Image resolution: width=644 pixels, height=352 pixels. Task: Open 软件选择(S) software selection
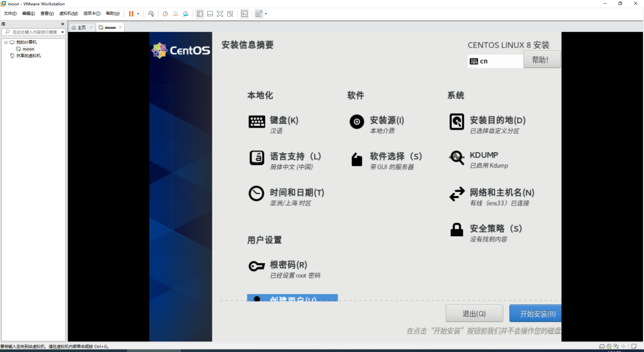coord(386,160)
